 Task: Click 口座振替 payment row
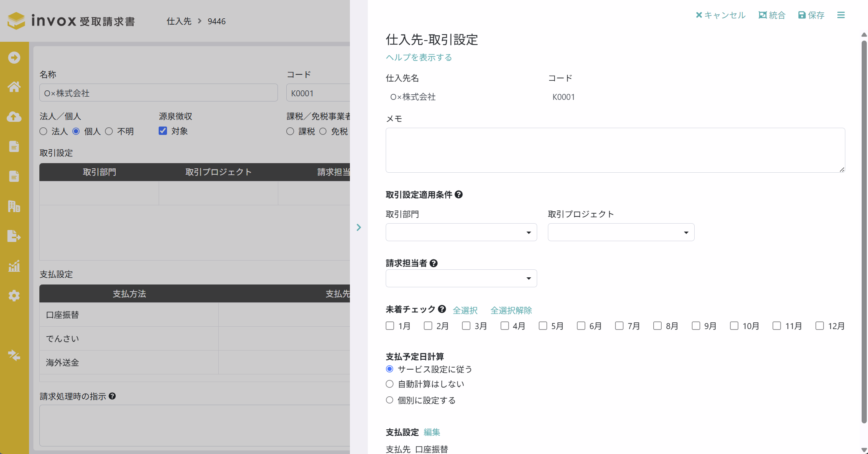[194, 315]
